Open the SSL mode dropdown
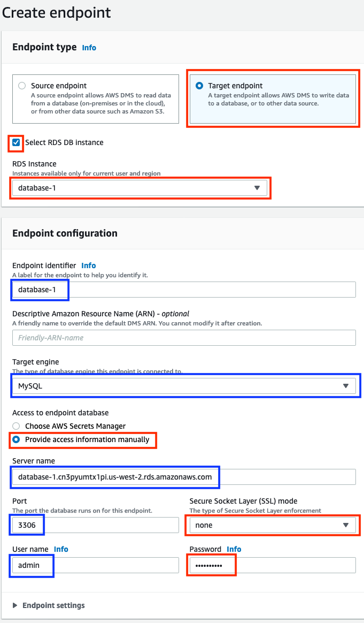The height and width of the screenshot is (623, 364). (x=273, y=525)
